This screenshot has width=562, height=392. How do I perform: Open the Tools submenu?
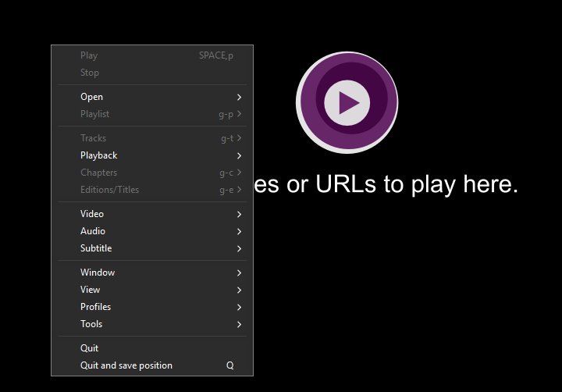pos(152,324)
